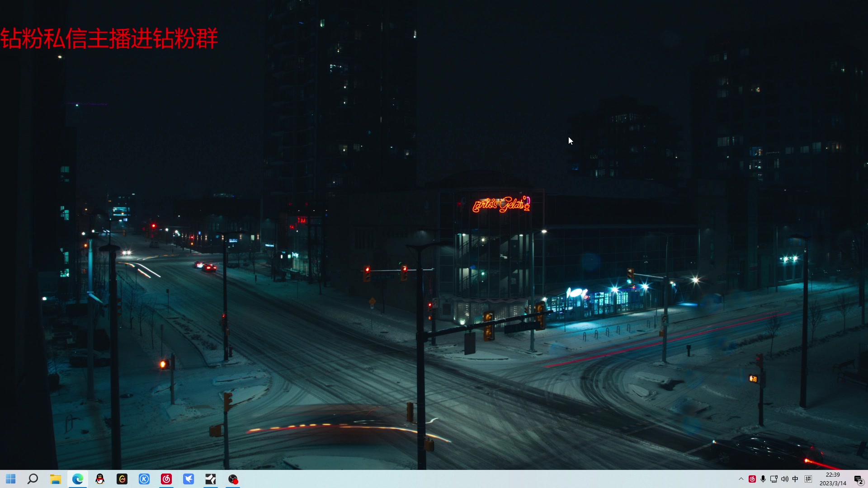Switch to the black-white running app

click(x=211, y=479)
